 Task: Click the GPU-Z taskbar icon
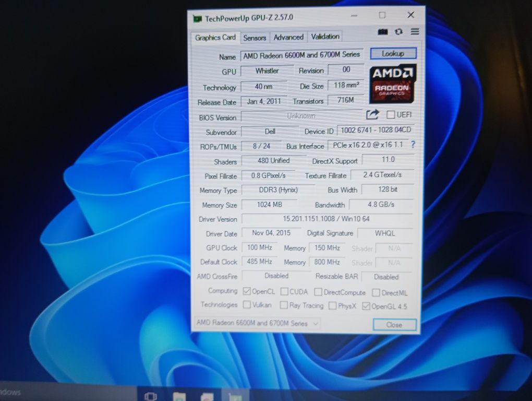coord(235,396)
